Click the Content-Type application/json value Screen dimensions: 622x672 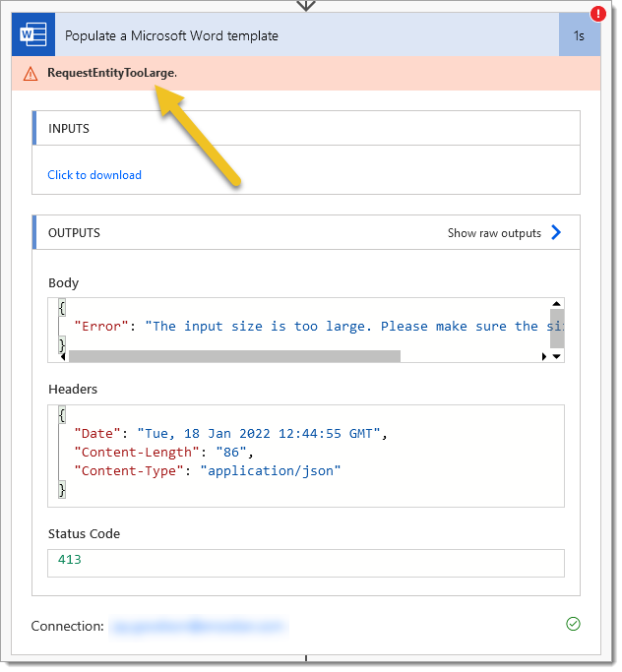(x=271, y=471)
